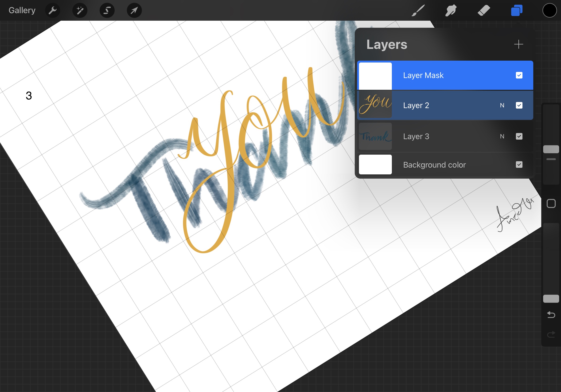Toggle Background color visibility checkbox
This screenshot has width=561, height=392.
click(519, 165)
